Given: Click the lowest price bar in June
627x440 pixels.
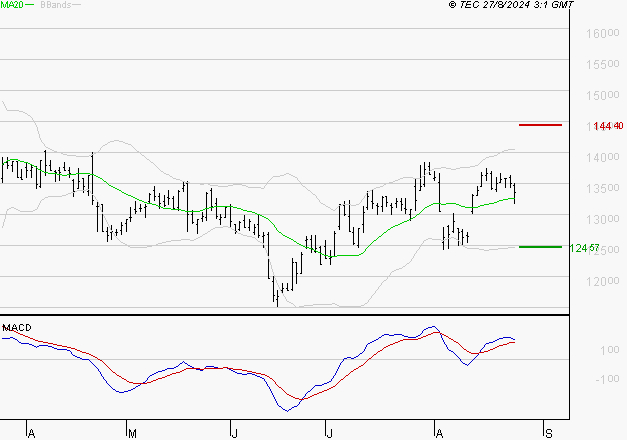Looking at the screenshot, I should click(278, 299).
